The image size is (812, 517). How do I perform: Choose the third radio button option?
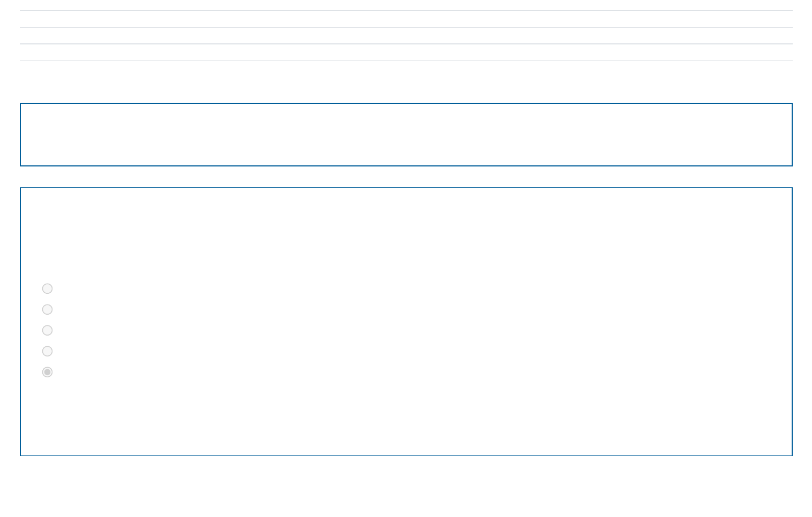tap(47, 330)
